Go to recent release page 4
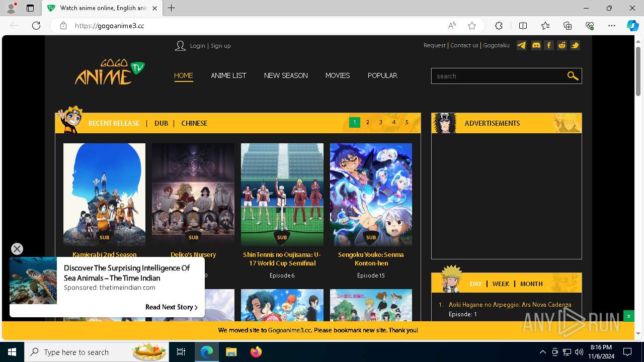The height and width of the screenshot is (362, 644). [x=394, y=122]
